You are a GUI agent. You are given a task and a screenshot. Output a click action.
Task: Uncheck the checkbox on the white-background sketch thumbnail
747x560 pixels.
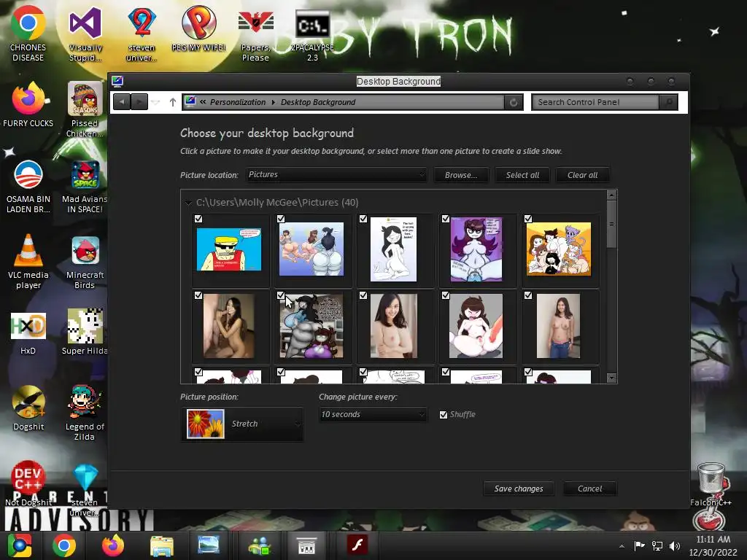363,219
